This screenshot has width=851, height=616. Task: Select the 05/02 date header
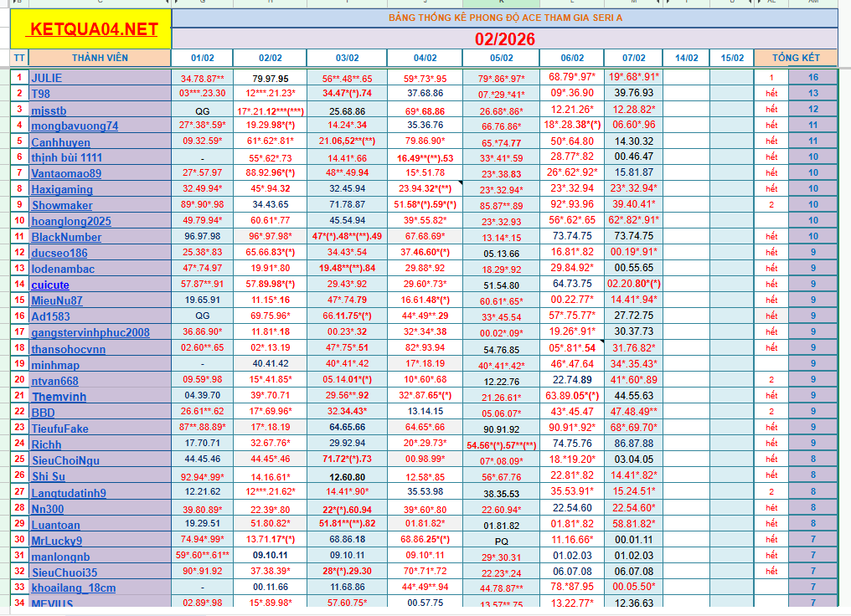click(501, 58)
